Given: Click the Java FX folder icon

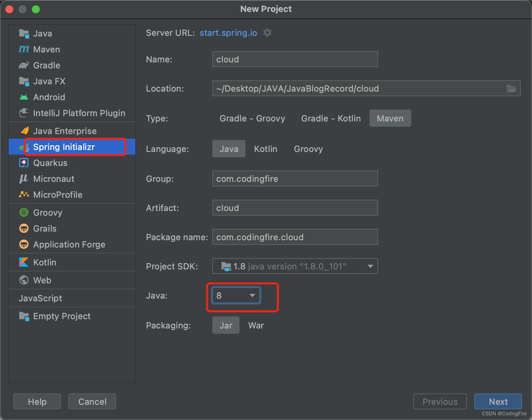Looking at the screenshot, I should coord(24,81).
